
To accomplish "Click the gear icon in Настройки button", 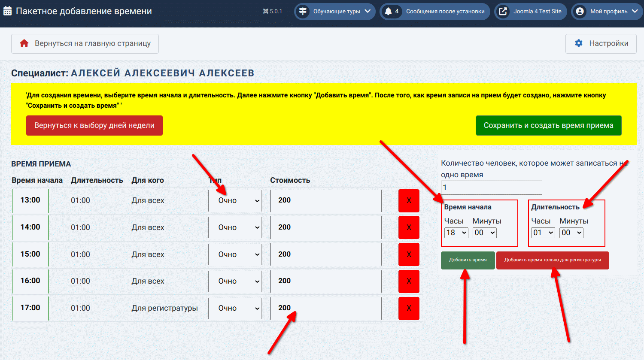I will tap(579, 43).
